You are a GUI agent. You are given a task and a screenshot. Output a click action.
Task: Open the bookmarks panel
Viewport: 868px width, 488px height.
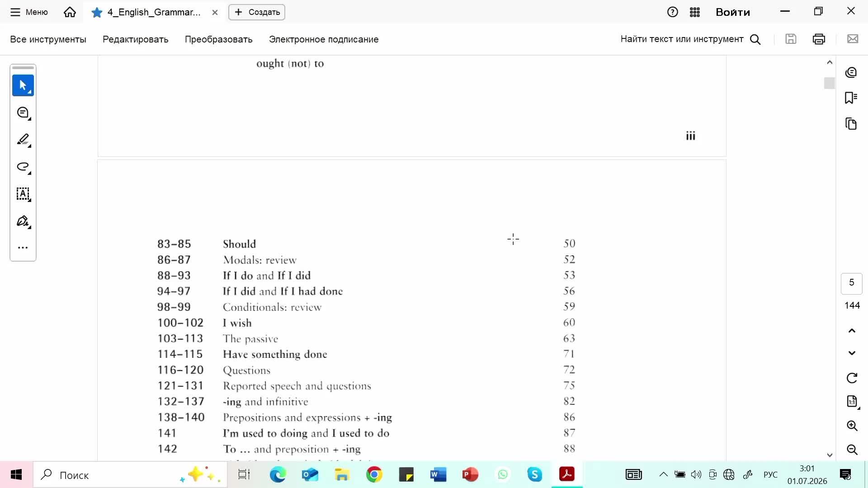(x=851, y=98)
